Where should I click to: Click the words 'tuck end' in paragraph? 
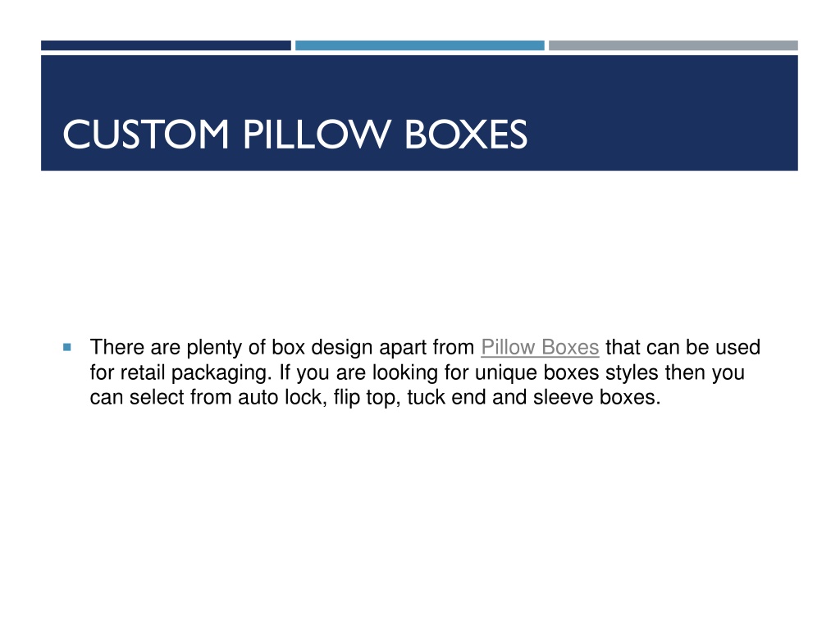click(446, 397)
